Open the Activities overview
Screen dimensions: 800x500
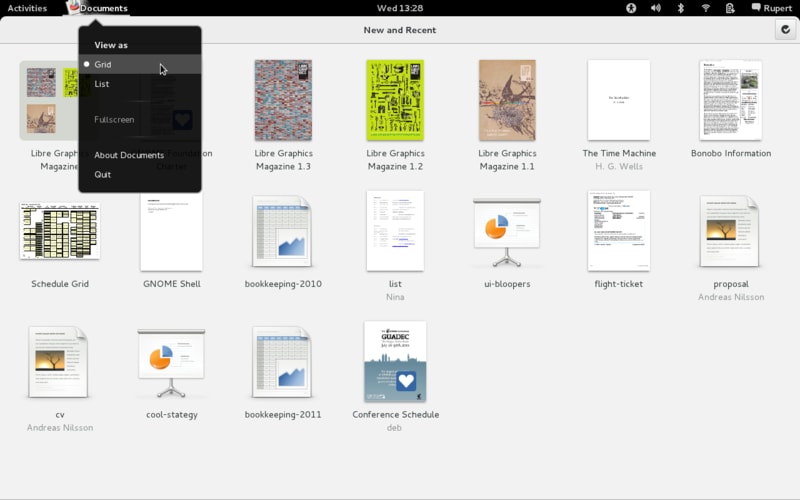[27, 8]
